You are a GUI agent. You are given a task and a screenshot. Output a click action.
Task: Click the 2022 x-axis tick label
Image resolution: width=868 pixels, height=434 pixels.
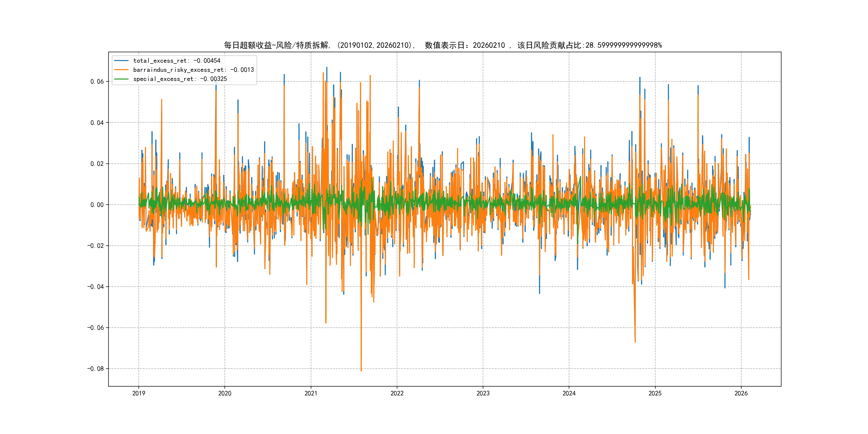(397, 393)
